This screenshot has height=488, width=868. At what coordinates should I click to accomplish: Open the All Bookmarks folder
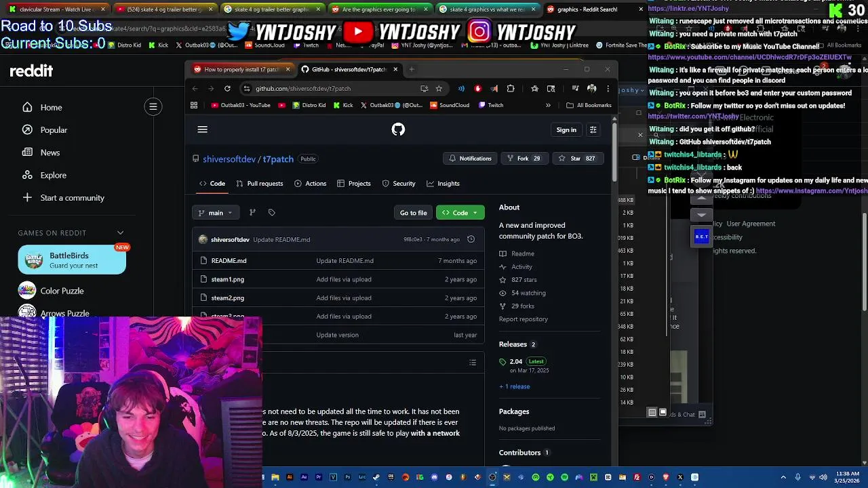(x=589, y=105)
